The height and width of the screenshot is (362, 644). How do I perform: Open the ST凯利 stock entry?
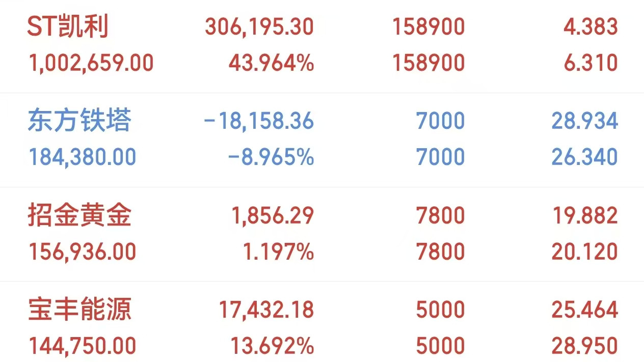(x=68, y=26)
